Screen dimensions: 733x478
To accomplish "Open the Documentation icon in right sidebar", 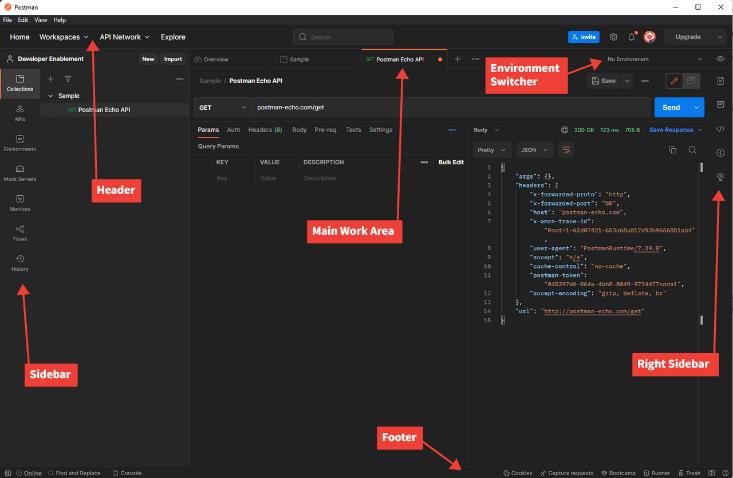I will click(720, 81).
